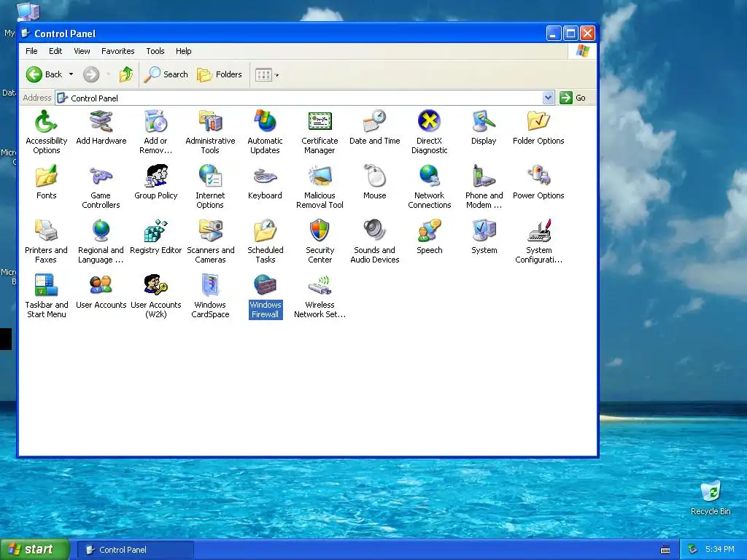Select Taskbar and Start Menu icon
747x560 pixels.
[x=46, y=297]
